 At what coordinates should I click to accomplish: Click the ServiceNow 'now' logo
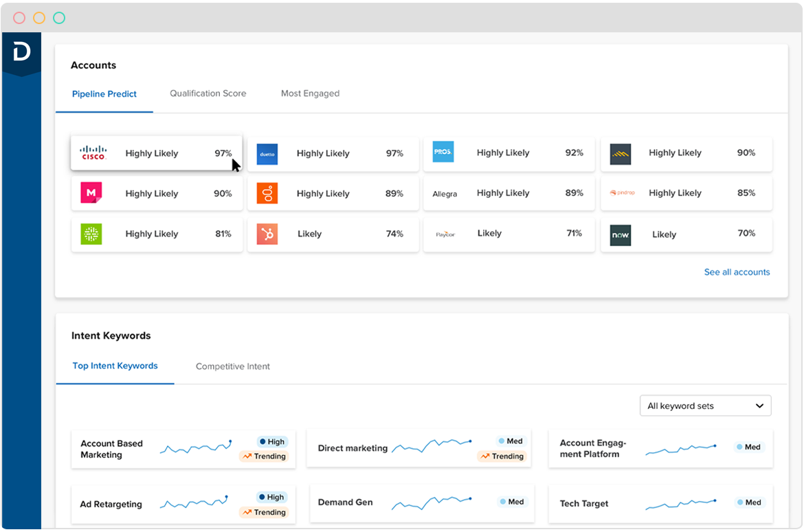coord(620,235)
